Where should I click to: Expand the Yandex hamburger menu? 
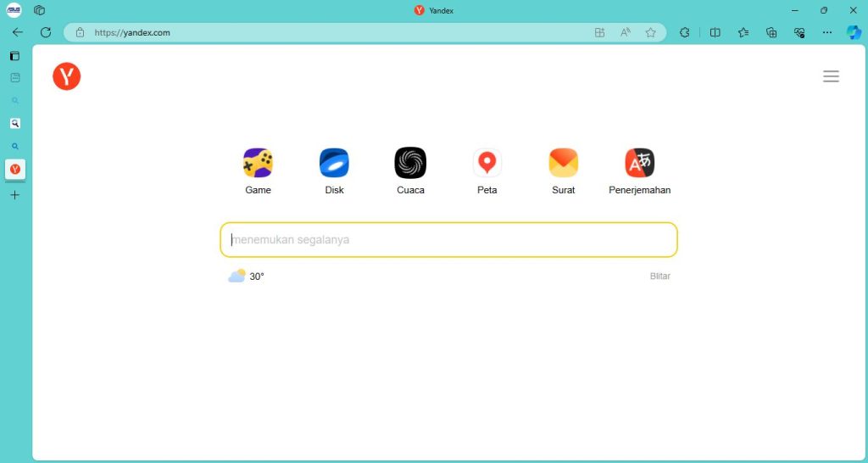click(831, 76)
